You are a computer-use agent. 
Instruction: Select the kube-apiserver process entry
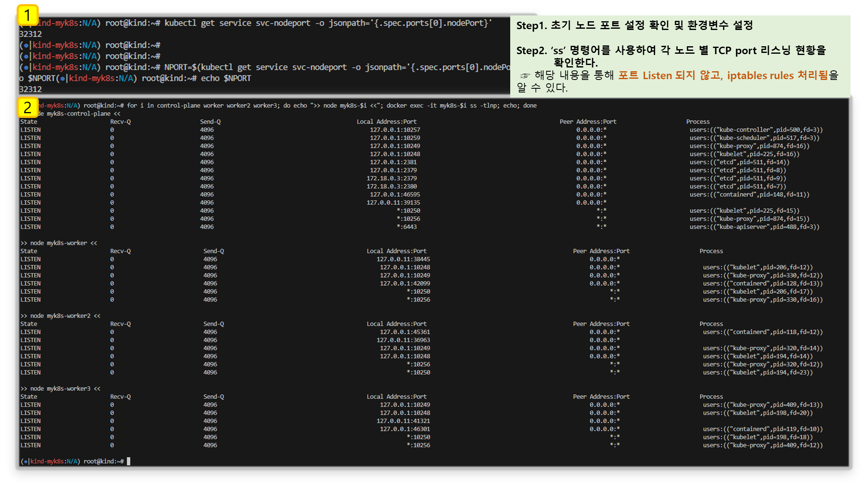coord(754,227)
